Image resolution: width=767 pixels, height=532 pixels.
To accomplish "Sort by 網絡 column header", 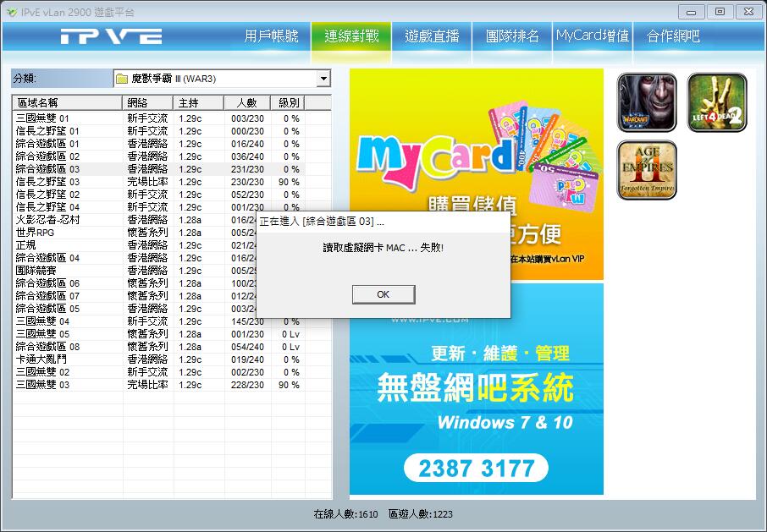I will [x=147, y=103].
